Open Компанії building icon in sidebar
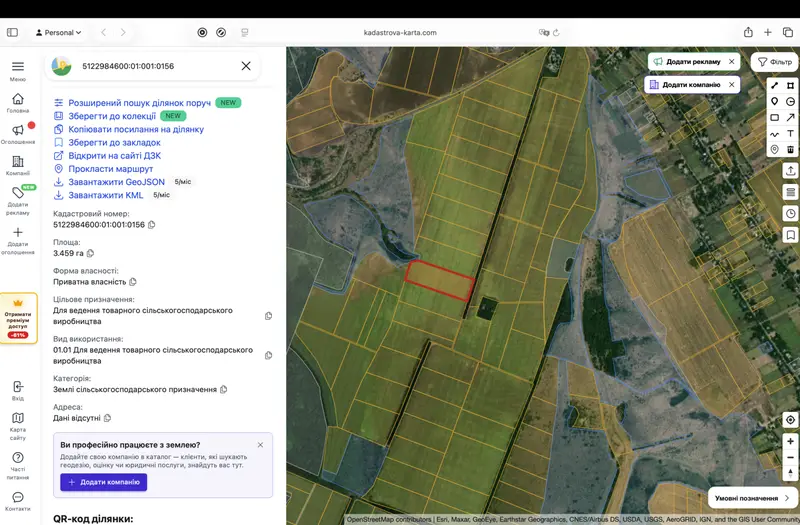 (18, 161)
